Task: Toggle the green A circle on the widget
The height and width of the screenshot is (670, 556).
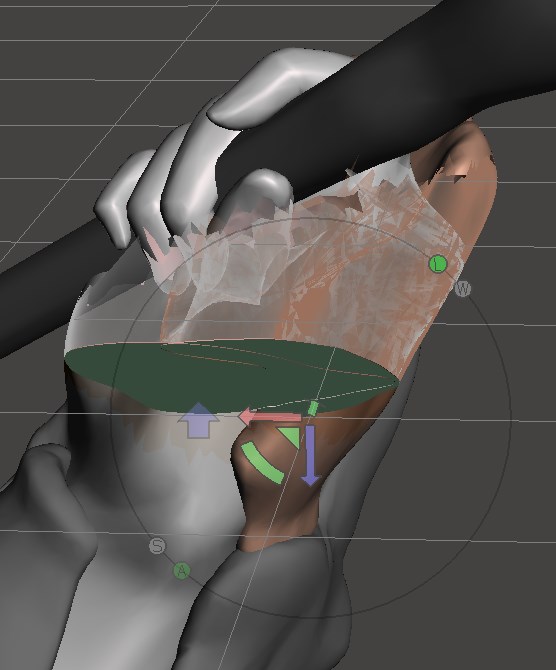Action: click(182, 571)
